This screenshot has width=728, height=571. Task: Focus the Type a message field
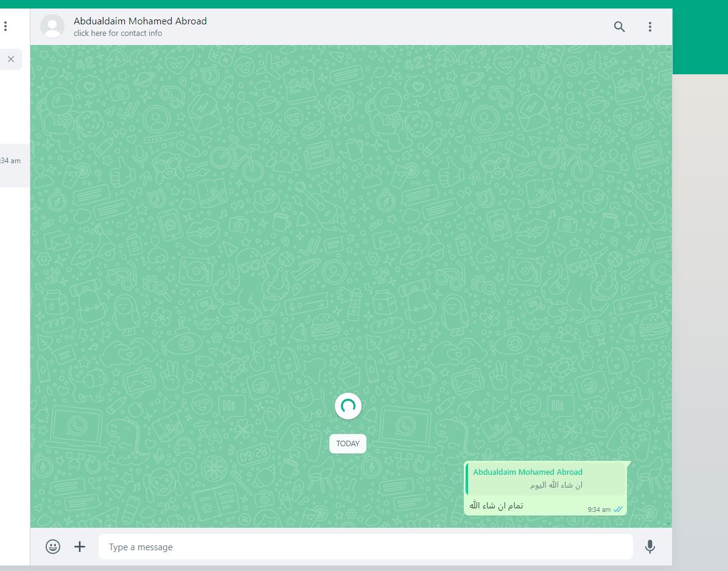[365, 547]
